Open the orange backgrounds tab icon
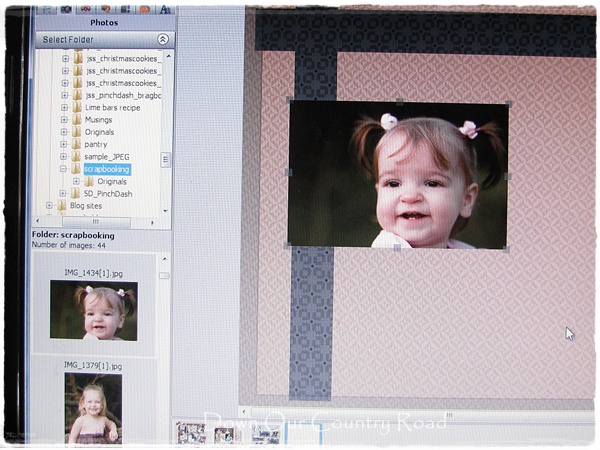 pyautogui.click(x=145, y=10)
